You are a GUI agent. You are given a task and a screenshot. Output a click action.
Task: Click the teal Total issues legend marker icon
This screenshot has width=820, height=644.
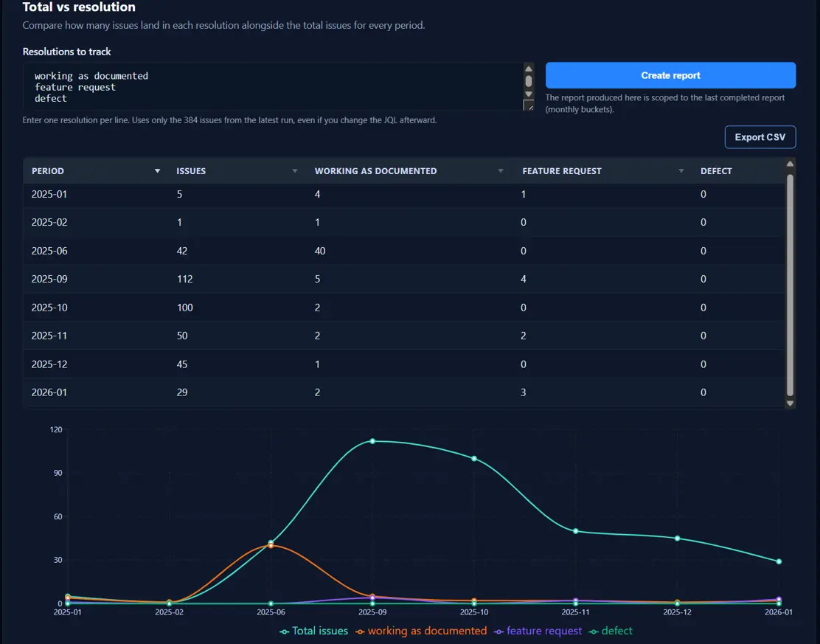click(283, 631)
